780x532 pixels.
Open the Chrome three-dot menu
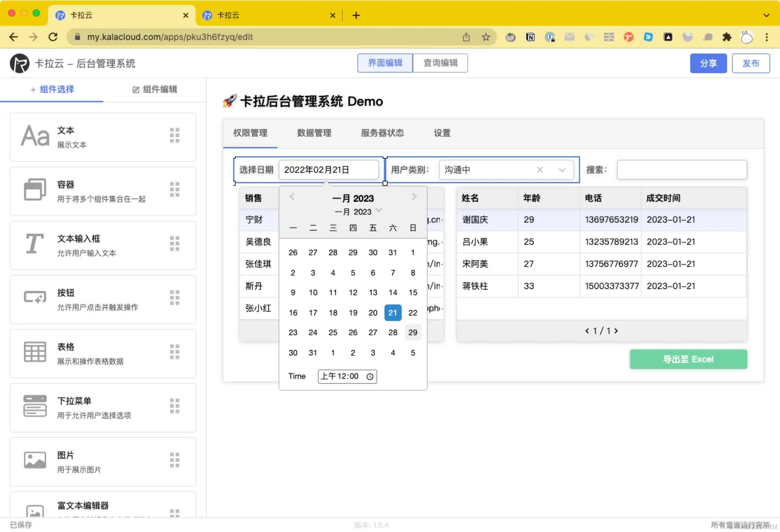pos(766,37)
